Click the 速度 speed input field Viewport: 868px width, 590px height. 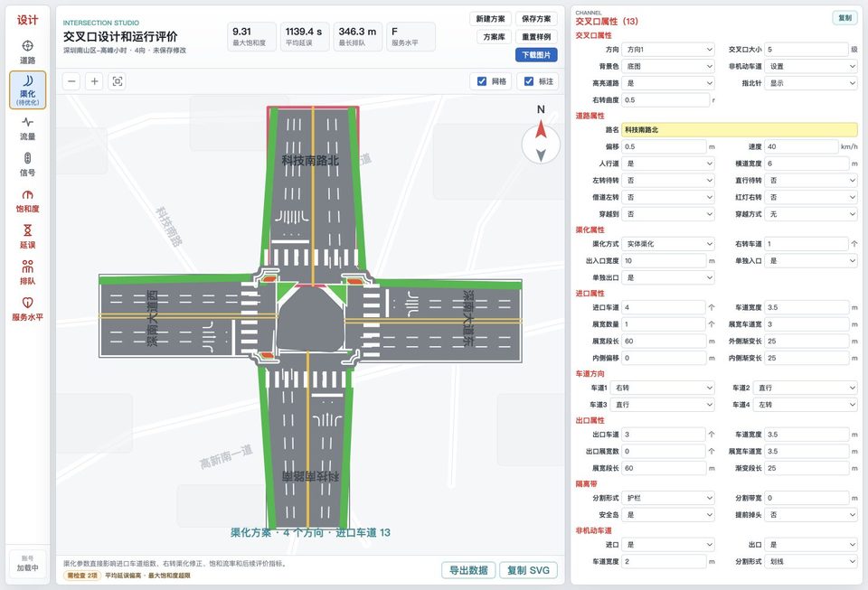(801, 146)
